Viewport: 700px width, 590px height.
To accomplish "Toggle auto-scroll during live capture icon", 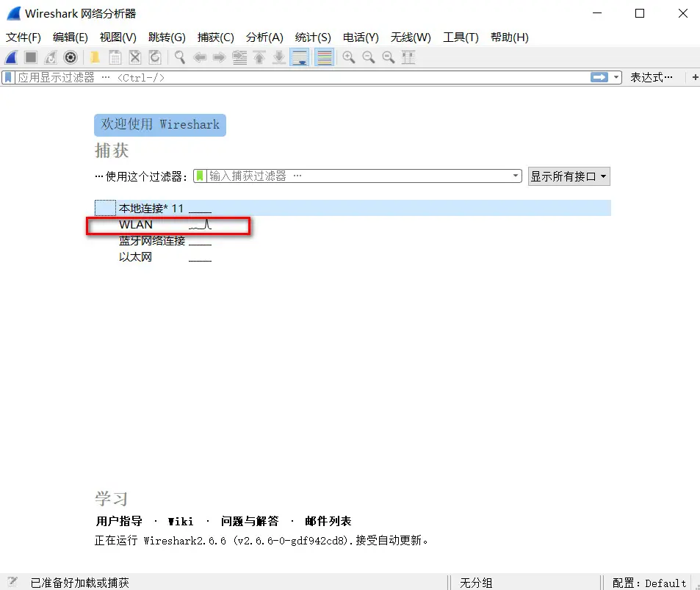I will [x=300, y=57].
